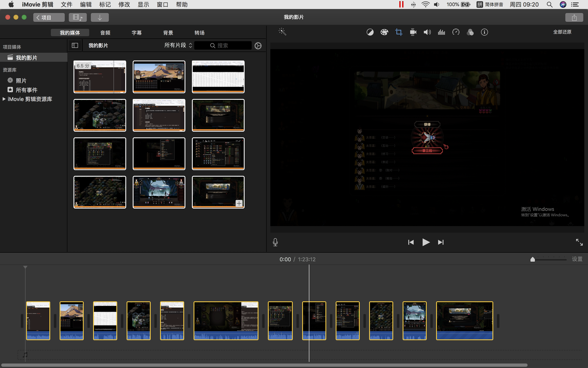Open the 编辑 menu
The width and height of the screenshot is (588, 368).
click(x=86, y=5)
